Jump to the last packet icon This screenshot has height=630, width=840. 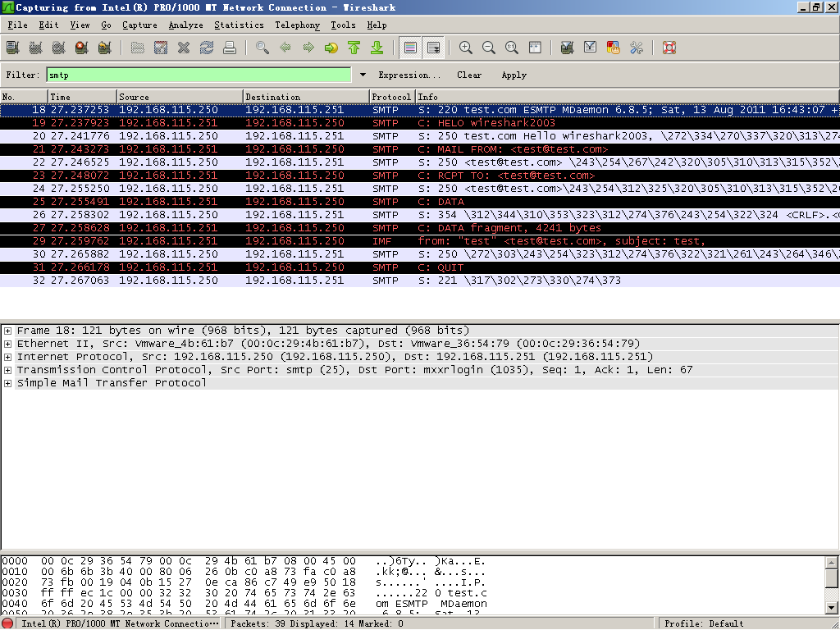(377, 48)
